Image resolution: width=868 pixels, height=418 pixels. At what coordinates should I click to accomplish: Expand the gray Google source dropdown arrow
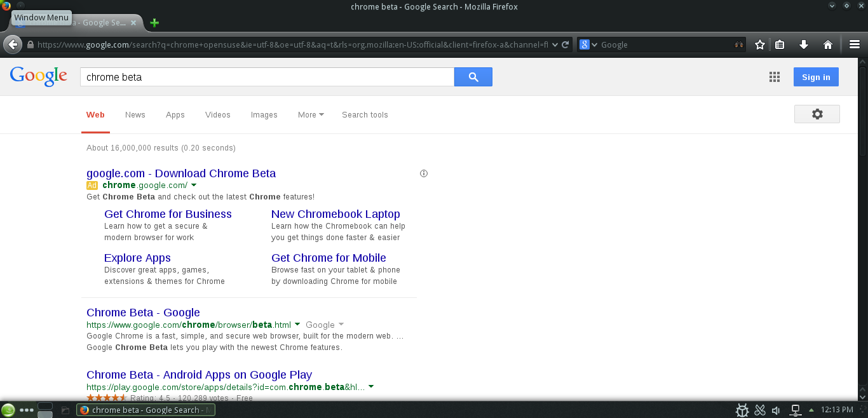tap(341, 325)
